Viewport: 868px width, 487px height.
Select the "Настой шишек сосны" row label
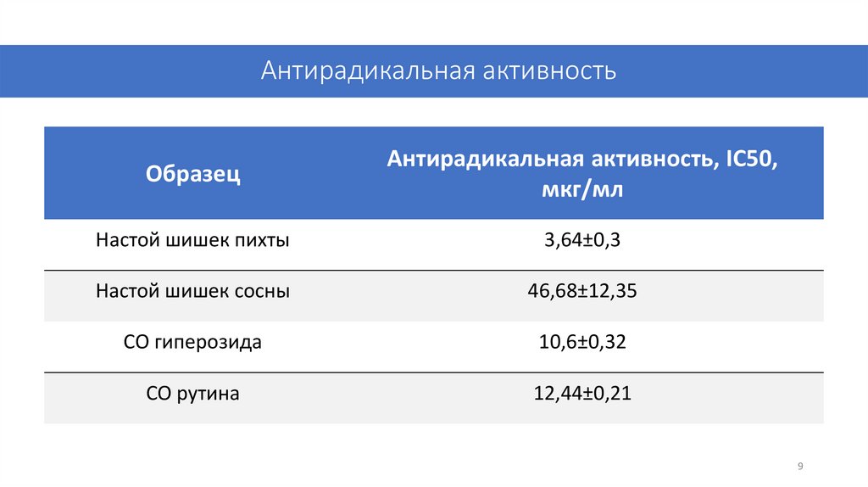click(x=192, y=292)
